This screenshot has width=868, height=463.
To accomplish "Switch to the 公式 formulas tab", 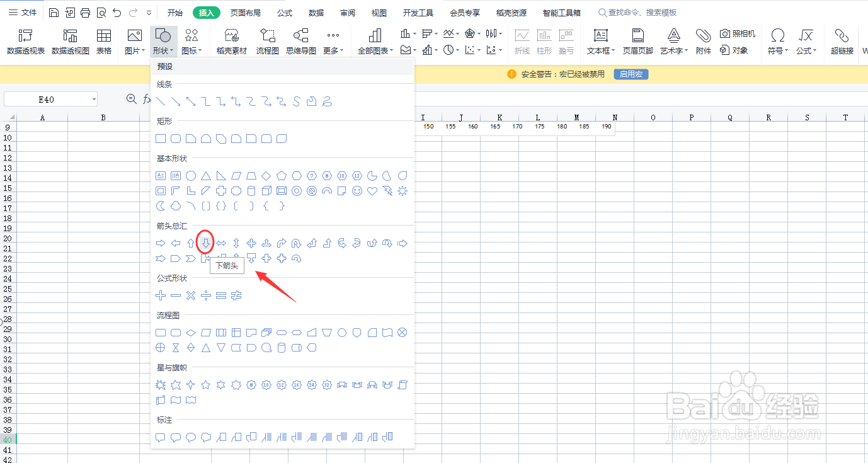I will [285, 13].
